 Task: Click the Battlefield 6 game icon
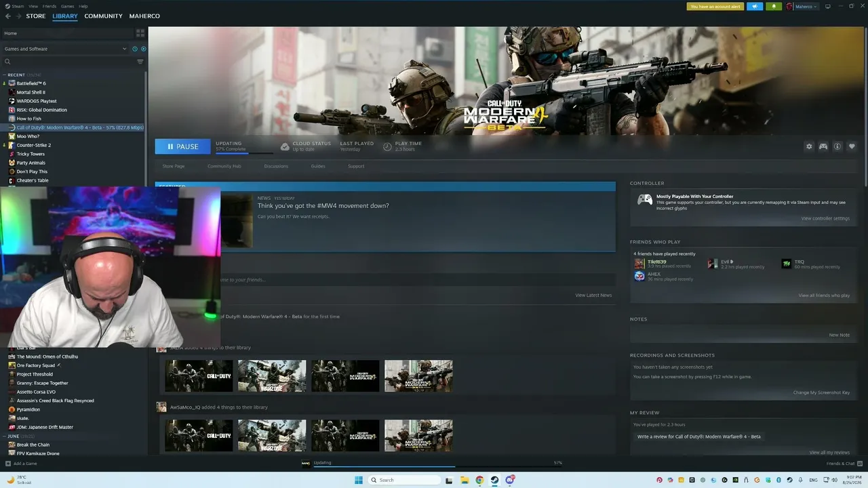coord(12,83)
